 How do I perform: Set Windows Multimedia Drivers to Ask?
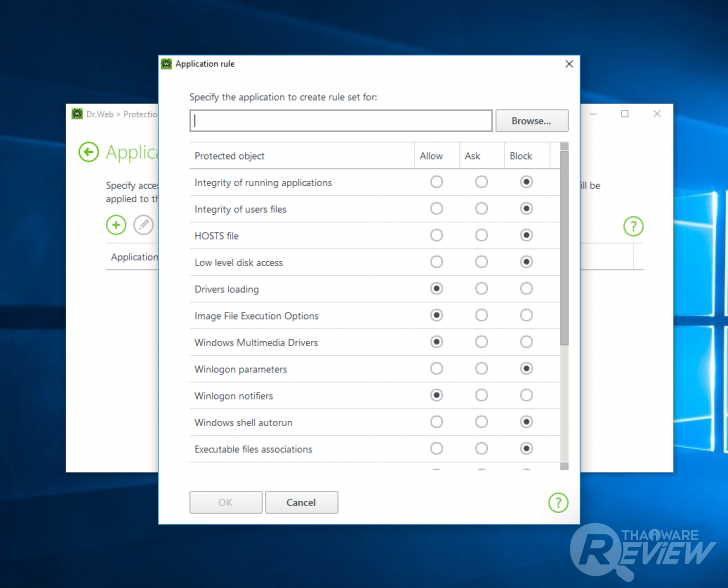pos(481,342)
